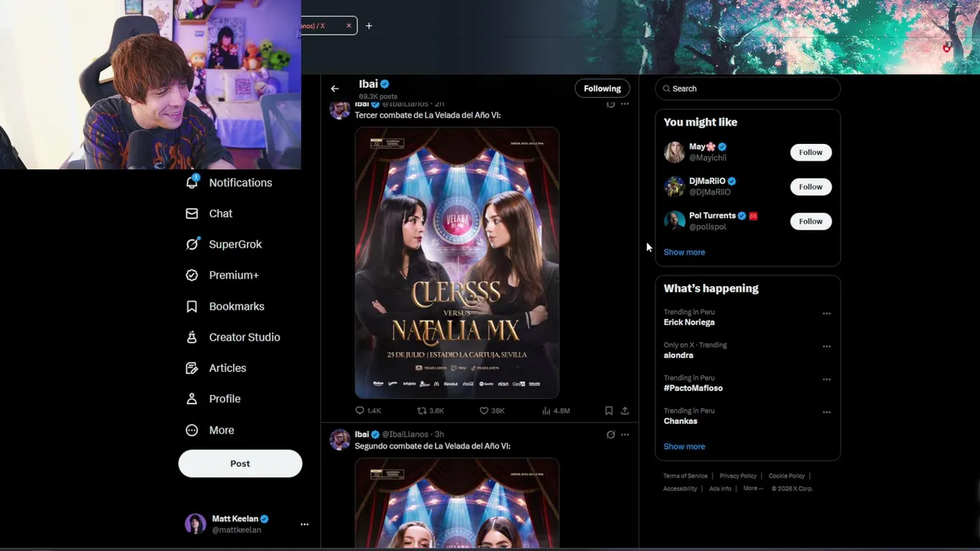Share the Tercer combate post
980x551 pixels.
click(625, 411)
